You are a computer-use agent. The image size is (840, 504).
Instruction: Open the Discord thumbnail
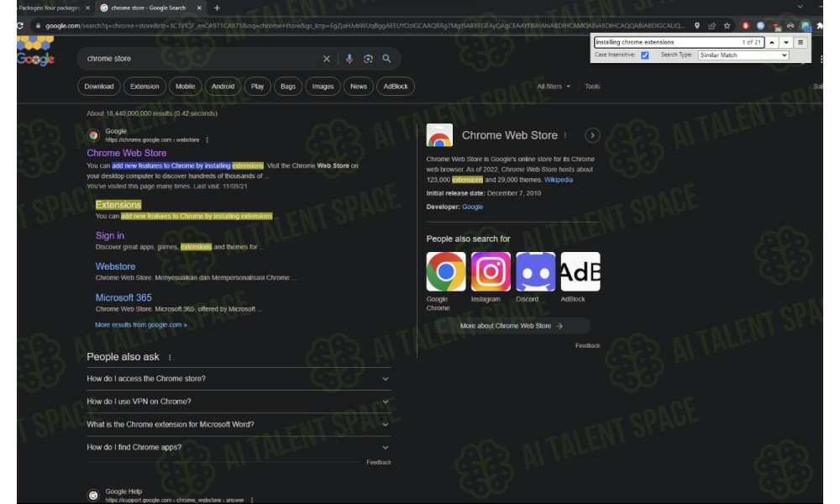535,271
